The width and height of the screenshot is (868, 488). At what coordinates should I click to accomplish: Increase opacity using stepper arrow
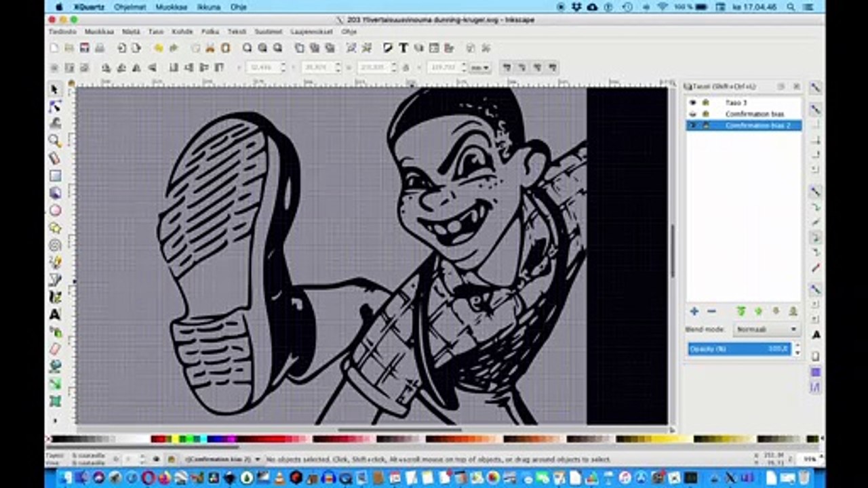point(797,346)
